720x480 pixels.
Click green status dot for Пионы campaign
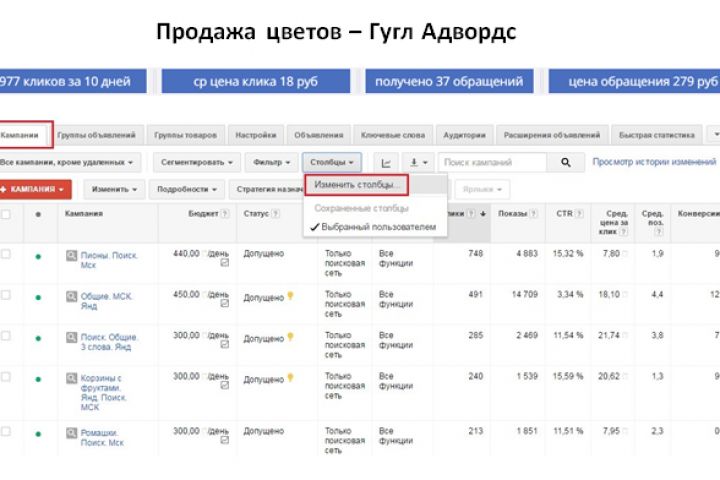[39, 256]
